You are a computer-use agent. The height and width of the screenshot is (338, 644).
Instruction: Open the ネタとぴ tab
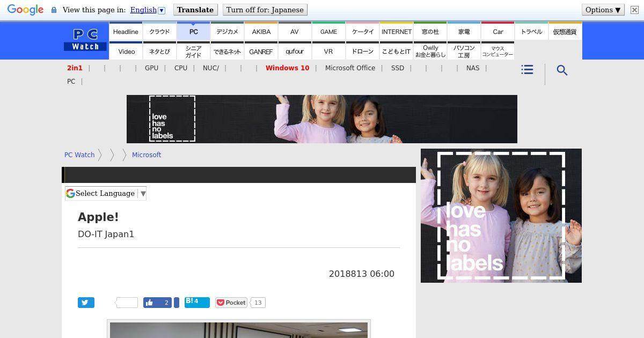tap(159, 51)
